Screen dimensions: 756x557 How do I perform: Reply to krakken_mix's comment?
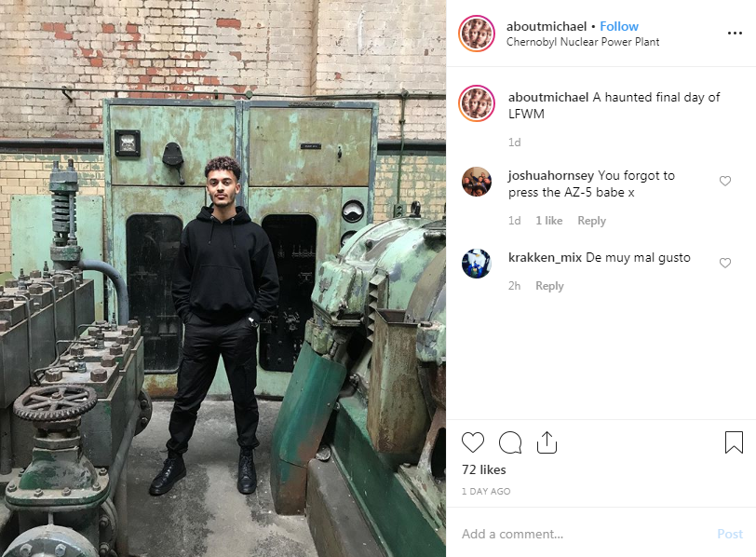point(549,286)
